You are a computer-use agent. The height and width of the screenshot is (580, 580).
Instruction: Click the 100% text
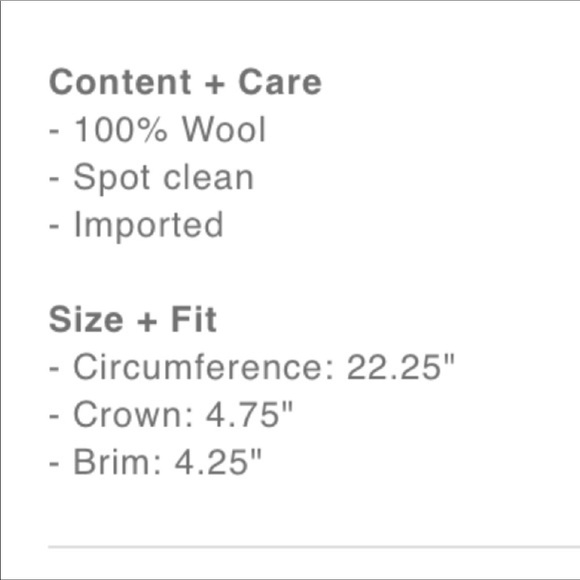pos(121,129)
